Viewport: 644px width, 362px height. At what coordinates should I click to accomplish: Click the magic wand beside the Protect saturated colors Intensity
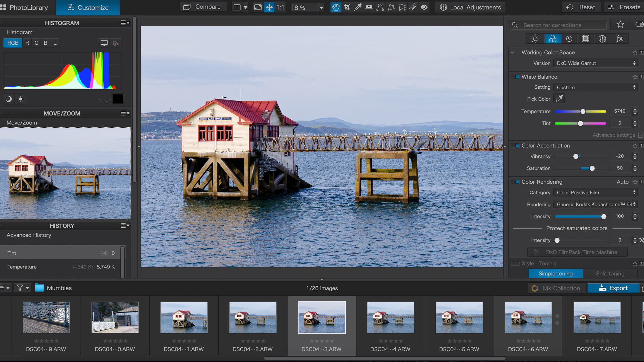pos(642,240)
